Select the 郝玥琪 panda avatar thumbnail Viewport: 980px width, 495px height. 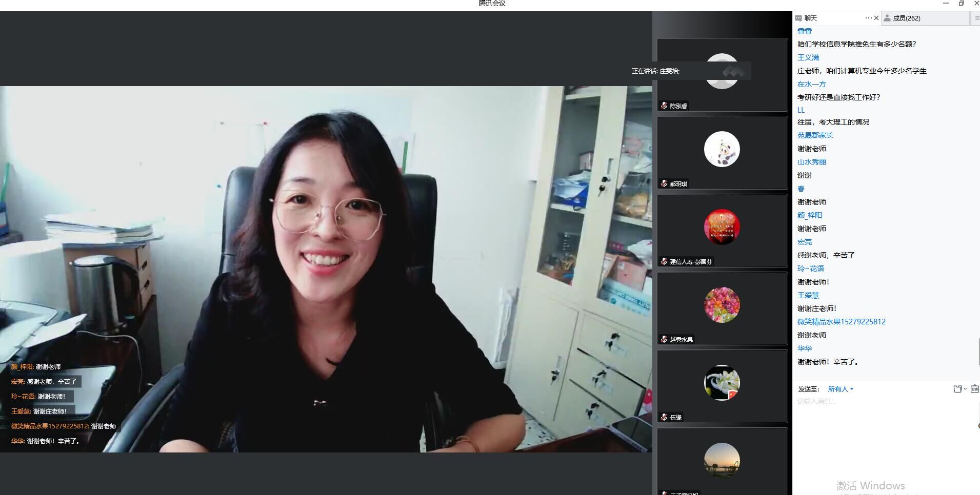(x=722, y=149)
